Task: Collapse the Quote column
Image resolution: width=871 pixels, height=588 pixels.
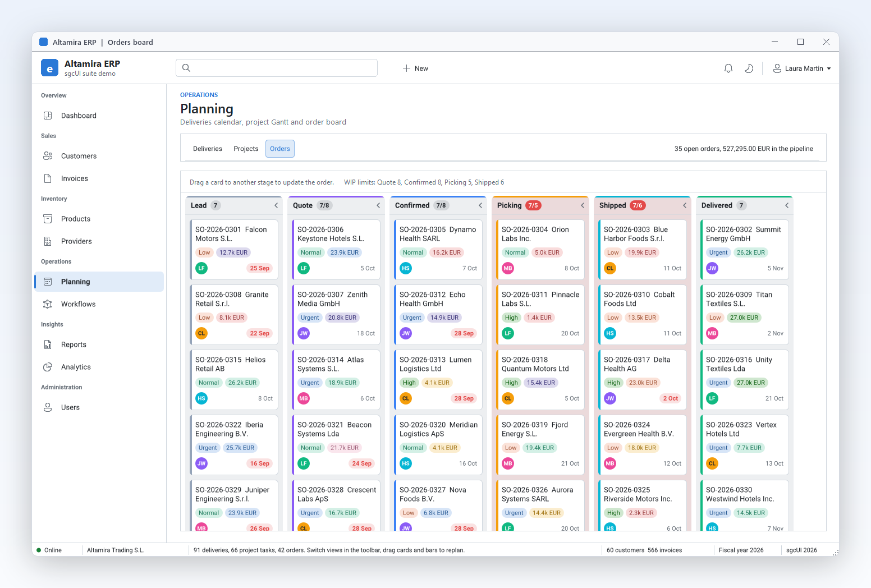Action: 378,205
